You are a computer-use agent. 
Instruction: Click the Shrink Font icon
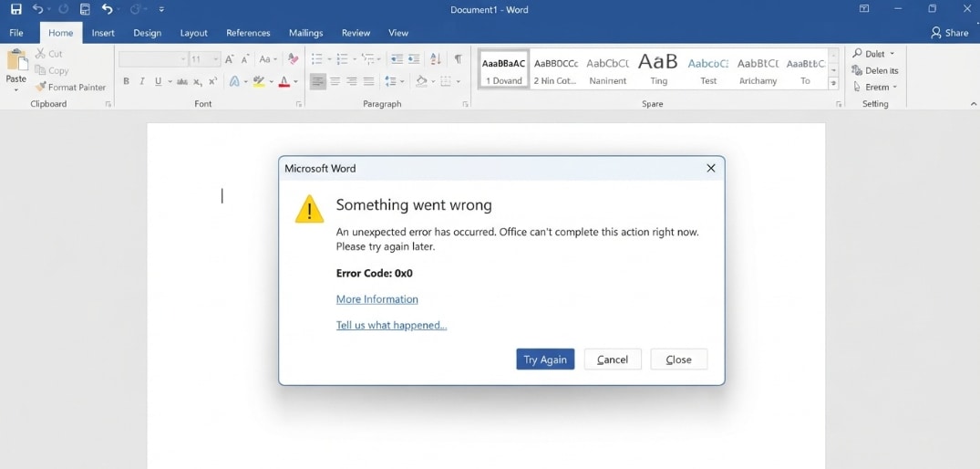[x=246, y=59]
